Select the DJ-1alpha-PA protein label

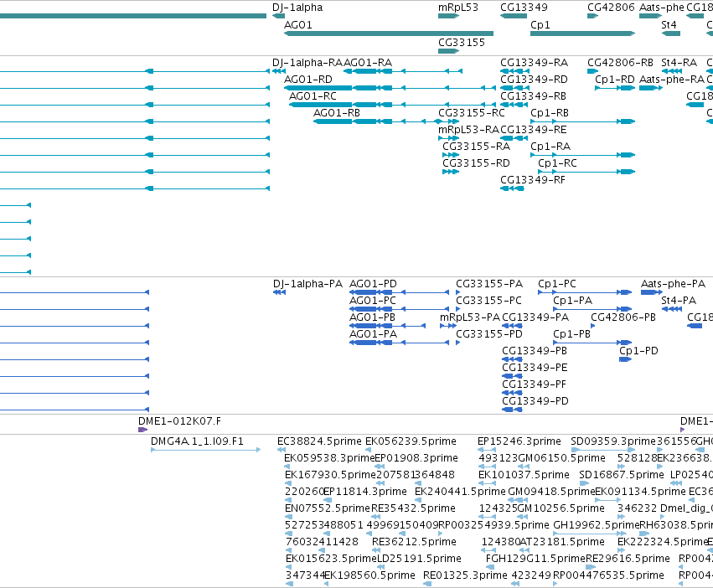coord(307,284)
